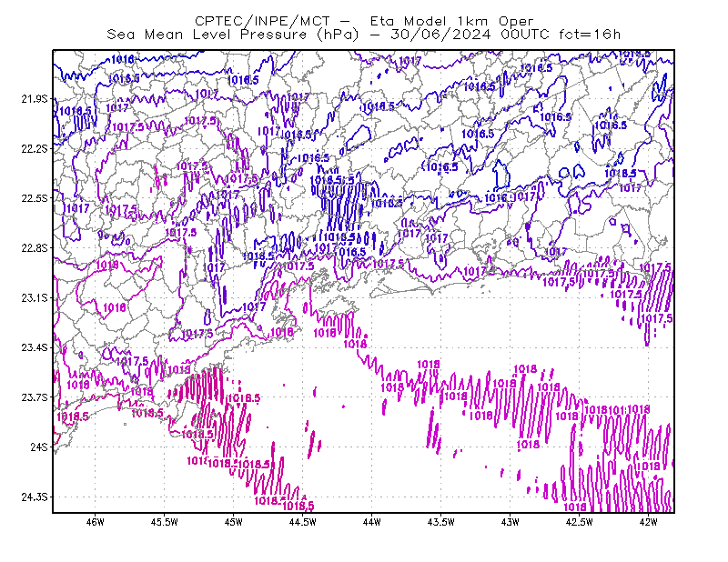Click the 24.3S latitude axis label
728x562 pixels.
(35, 497)
